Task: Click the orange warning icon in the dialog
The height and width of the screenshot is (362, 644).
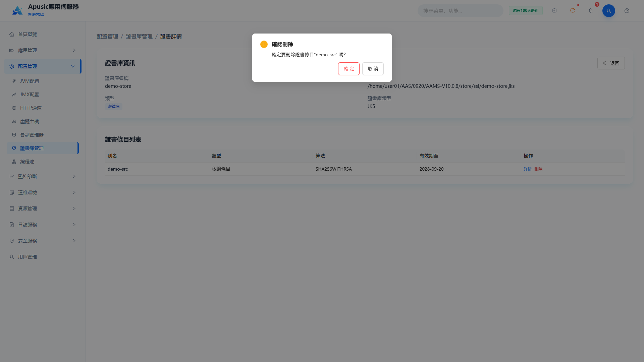Action: tap(264, 44)
